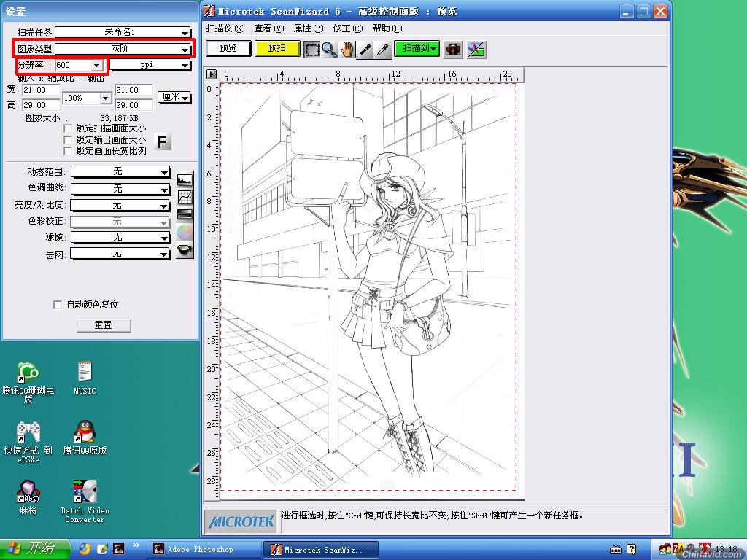This screenshot has width=747, height=560.
Task: Click the camera photo icon in toolbar
Action: [x=453, y=49]
